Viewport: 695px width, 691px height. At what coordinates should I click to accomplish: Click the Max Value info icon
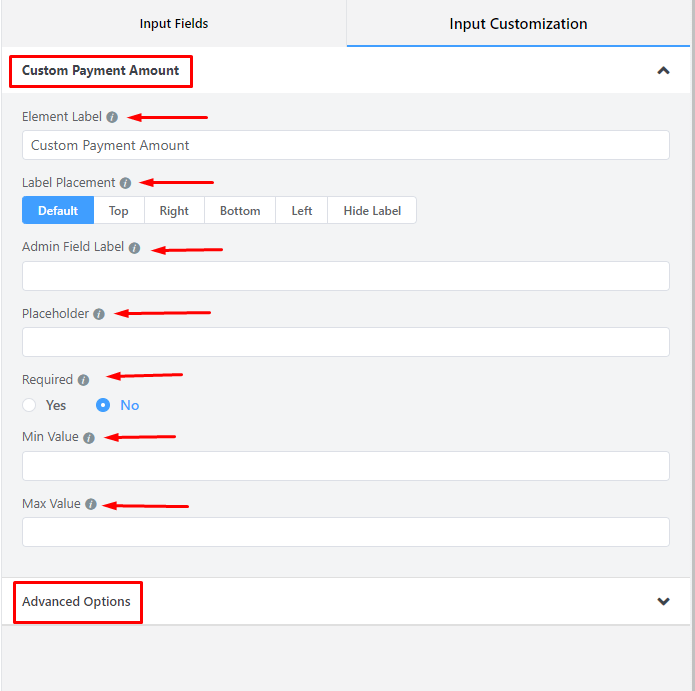91,504
